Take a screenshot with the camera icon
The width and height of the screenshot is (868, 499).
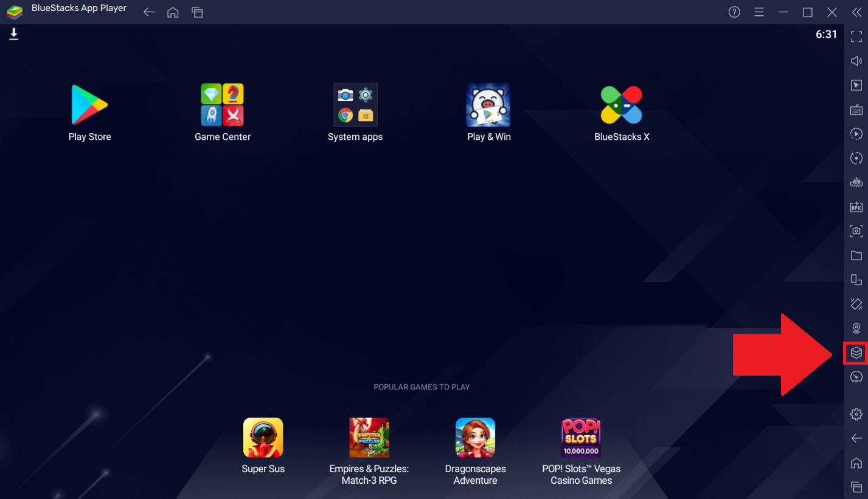coord(856,231)
